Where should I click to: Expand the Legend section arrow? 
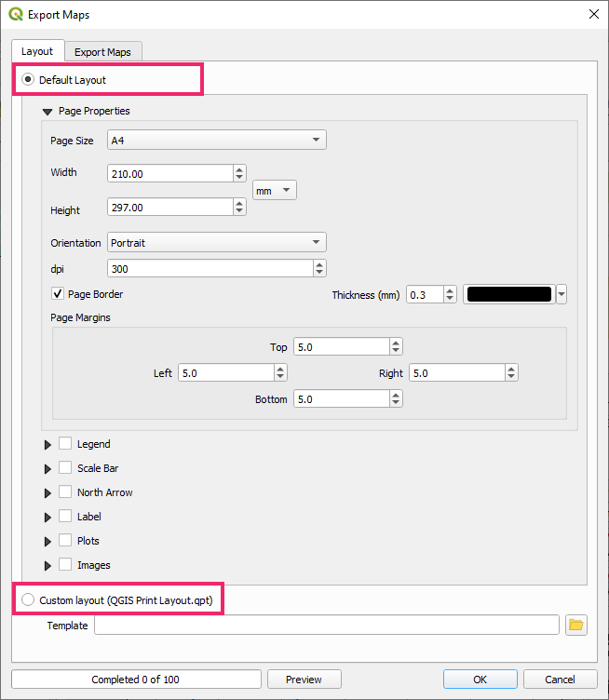coord(47,445)
